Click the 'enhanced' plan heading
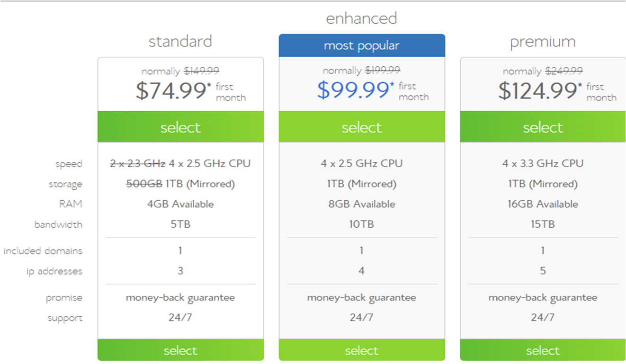 coord(362,18)
